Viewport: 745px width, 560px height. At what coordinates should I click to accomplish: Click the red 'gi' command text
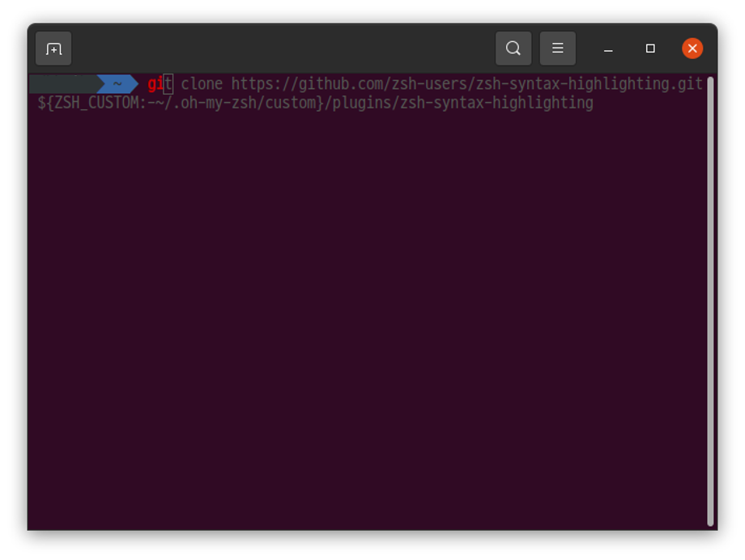point(155,84)
